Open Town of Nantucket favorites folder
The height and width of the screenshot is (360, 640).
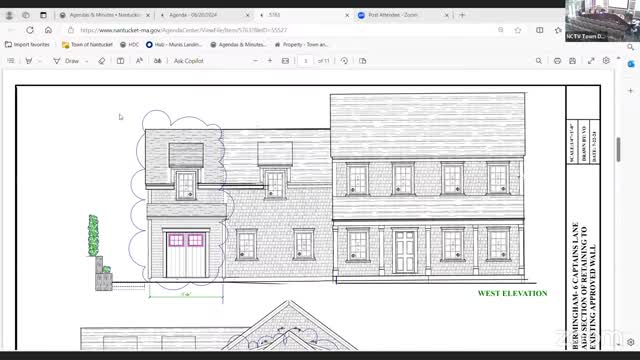click(87, 44)
